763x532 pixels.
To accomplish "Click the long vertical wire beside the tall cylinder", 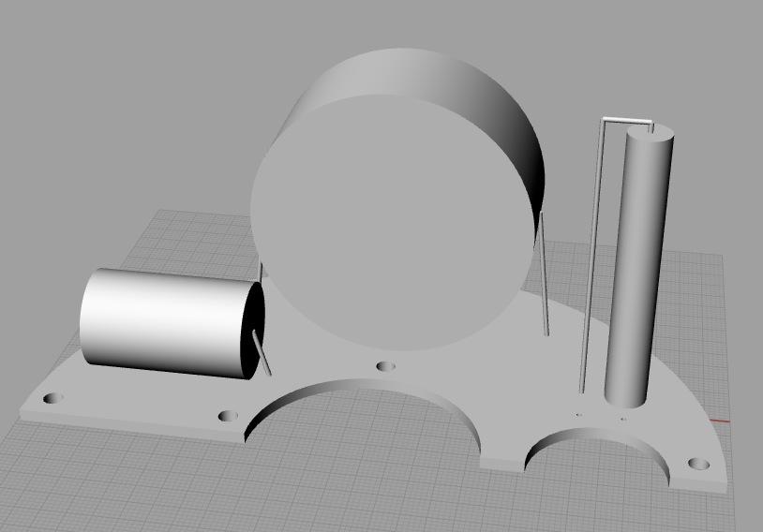I will click(x=592, y=262).
